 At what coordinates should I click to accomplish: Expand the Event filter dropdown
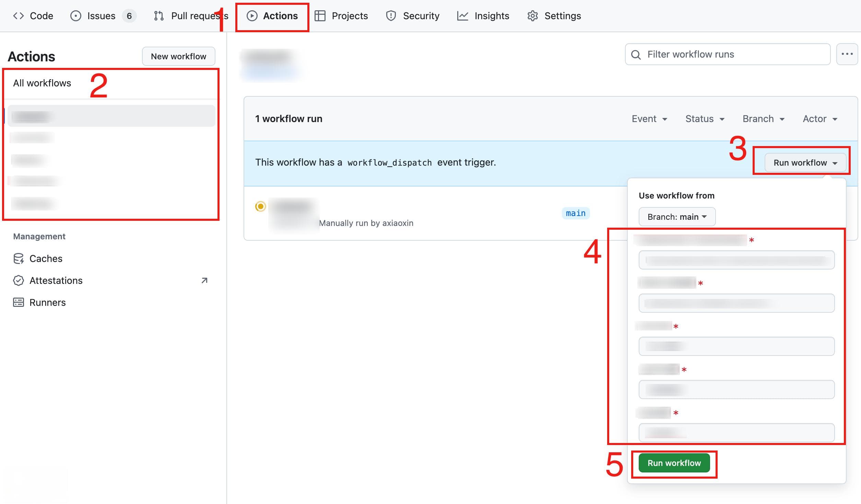tap(649, 119)
